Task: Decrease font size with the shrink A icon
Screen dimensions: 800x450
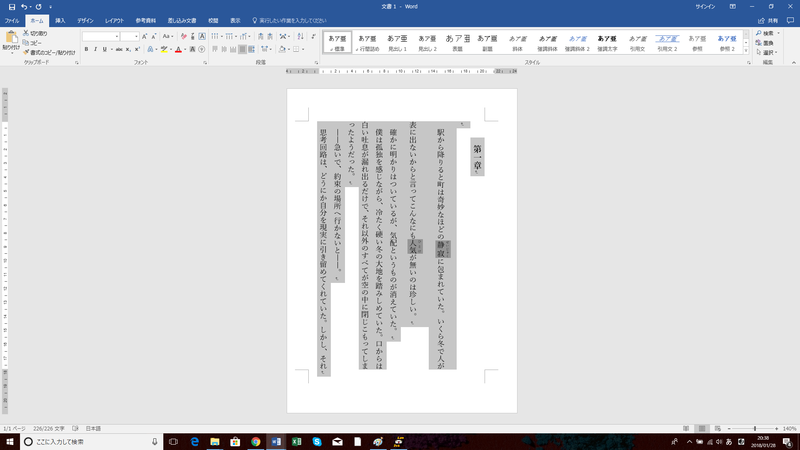Action: click(x=154, y=36)
